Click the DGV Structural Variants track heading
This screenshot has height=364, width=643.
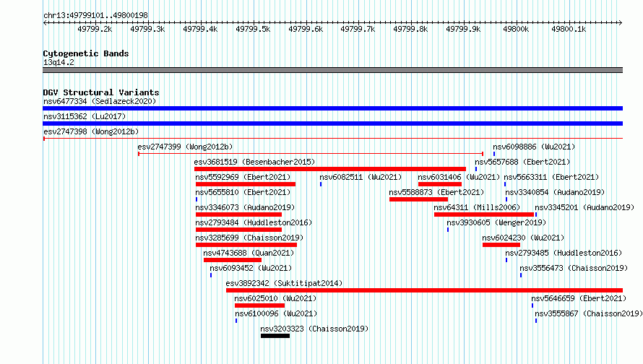pyautogui.click(x=101, y=92)
